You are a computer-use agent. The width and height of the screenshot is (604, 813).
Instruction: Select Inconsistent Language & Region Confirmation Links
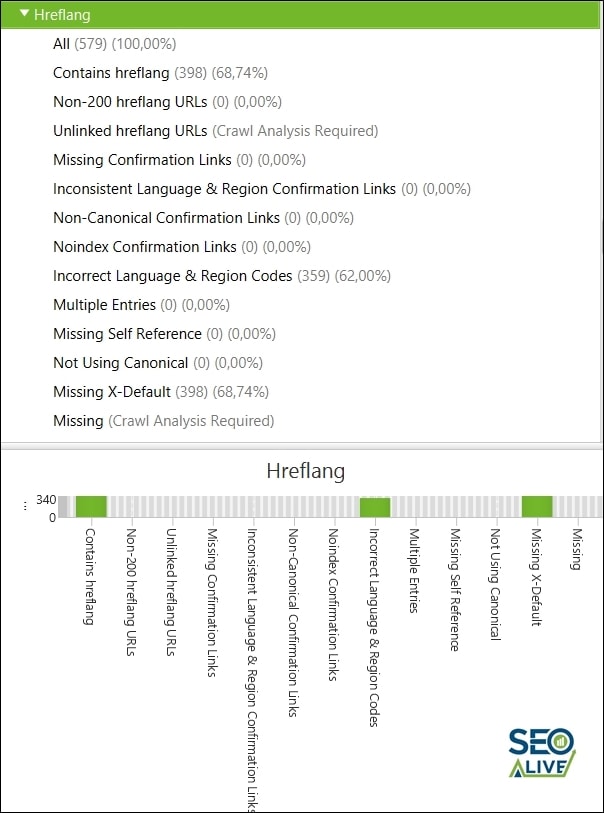pyautogui.click(x=261, y=189)
